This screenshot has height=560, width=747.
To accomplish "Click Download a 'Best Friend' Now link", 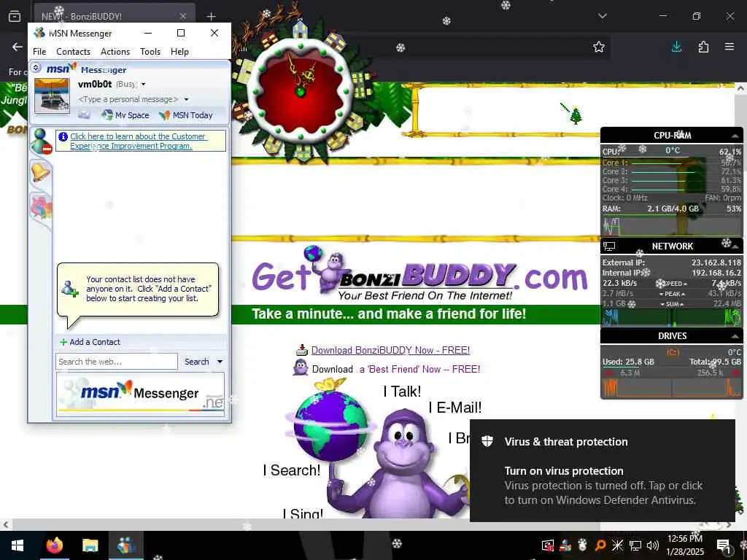I will 396,369.
